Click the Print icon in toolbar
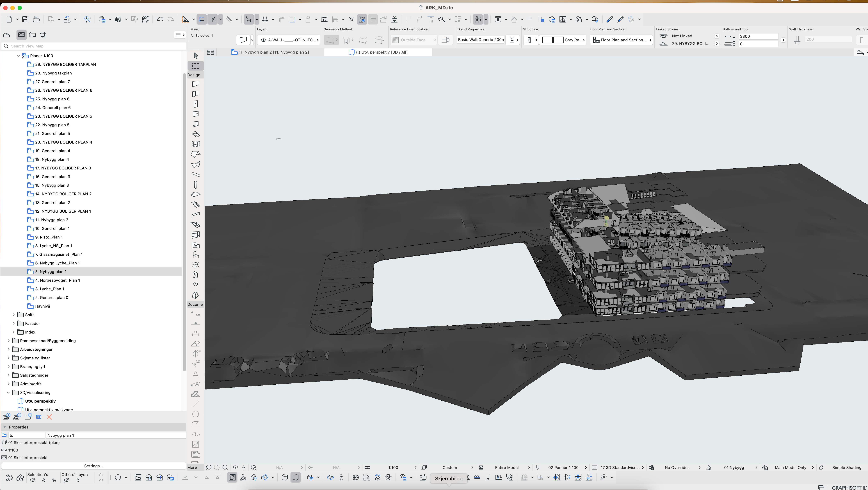 36,19
